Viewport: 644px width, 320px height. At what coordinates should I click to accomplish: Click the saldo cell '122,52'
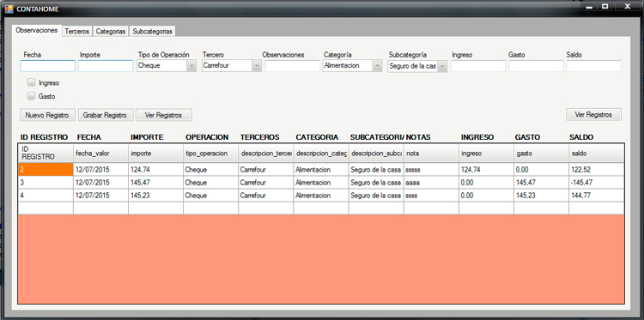(597, 169)
